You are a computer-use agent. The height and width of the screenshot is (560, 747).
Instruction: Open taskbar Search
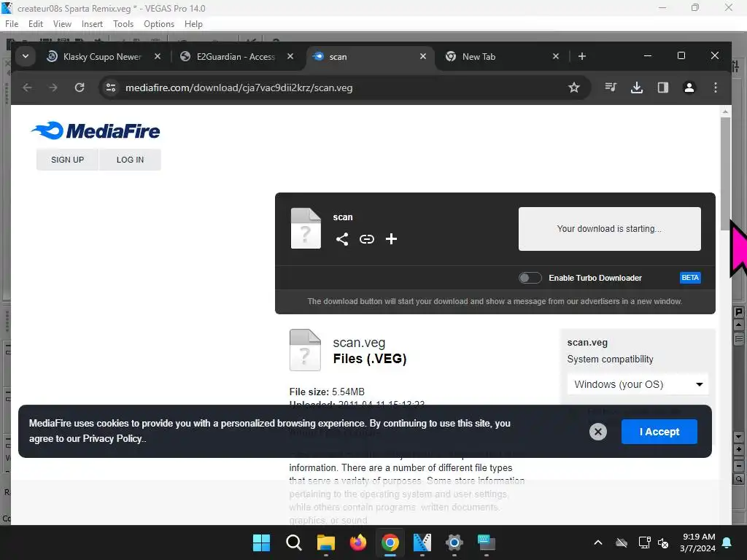click(293, 542)
